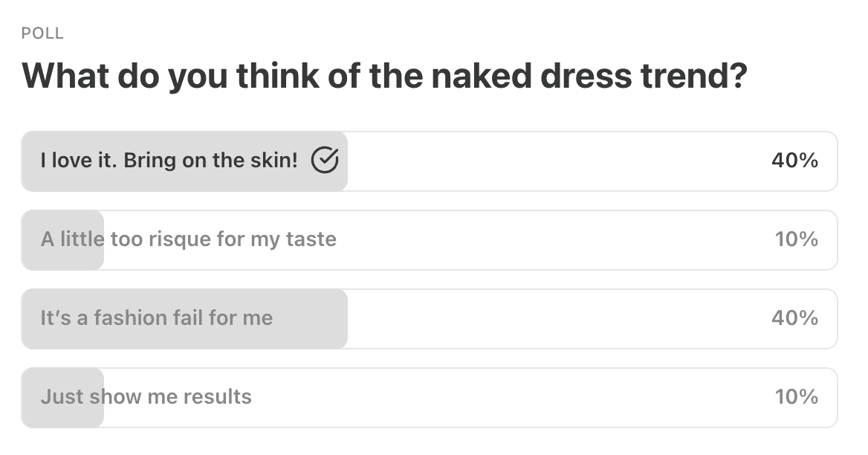Click empty white space in 'too risque' row
The height and width of the screenshot is (455, 868).
tap(557, 240)
